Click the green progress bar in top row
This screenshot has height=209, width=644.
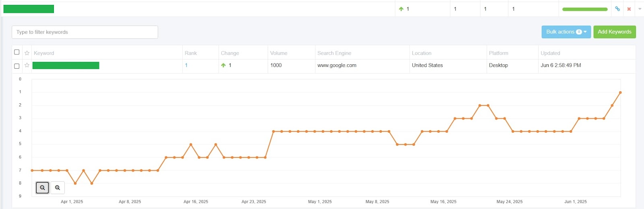[x=585, y=9]
